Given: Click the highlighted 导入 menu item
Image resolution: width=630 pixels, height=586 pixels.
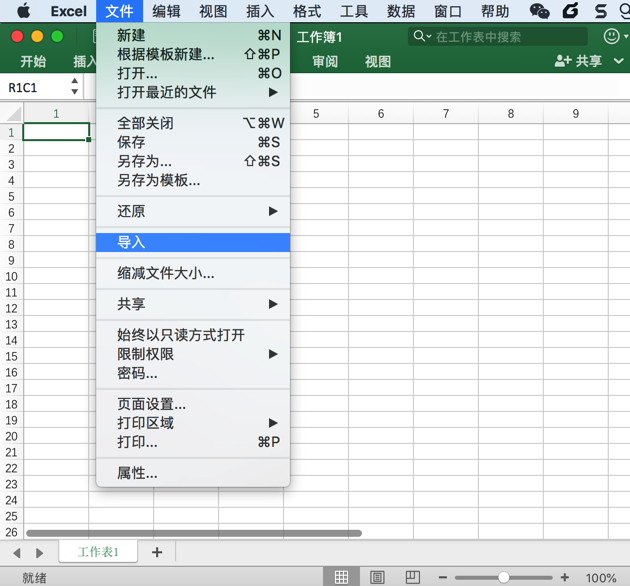Looking at the screenshot, I should pos(193,242).
